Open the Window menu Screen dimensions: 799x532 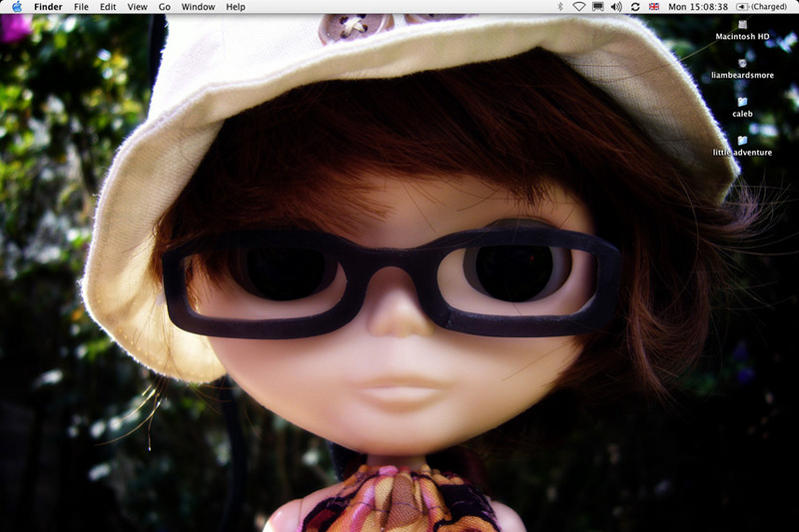[x=198, y=7]
